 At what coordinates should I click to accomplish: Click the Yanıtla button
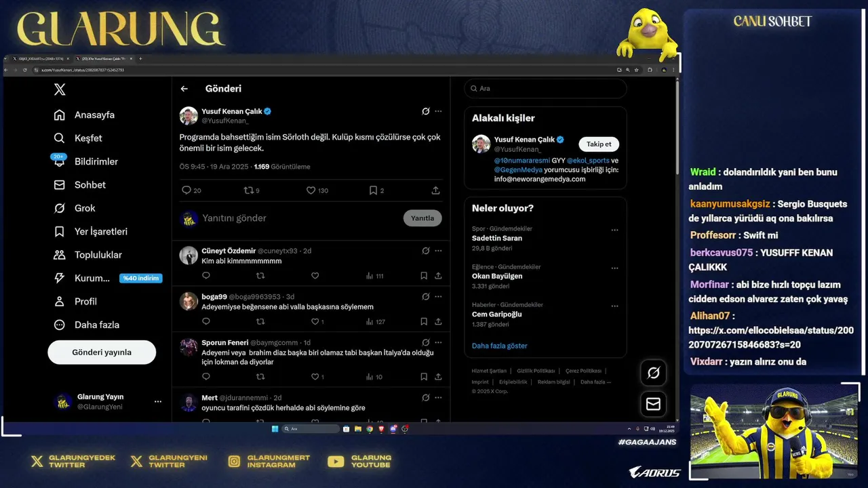click(x=422, y=218)
